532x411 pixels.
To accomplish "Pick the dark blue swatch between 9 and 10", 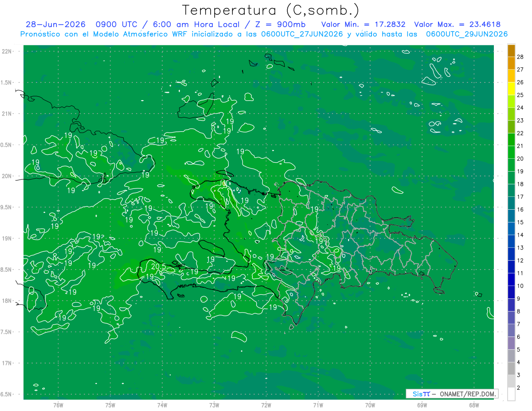I will (x=511, y=292).
